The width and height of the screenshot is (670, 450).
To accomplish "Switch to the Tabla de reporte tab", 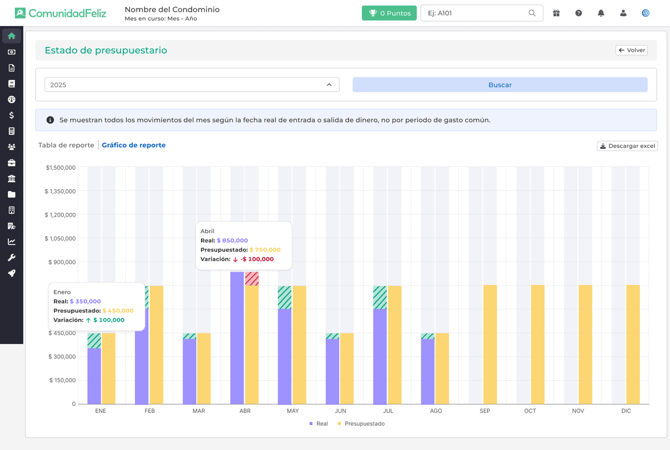I will (x=66, y=145).
